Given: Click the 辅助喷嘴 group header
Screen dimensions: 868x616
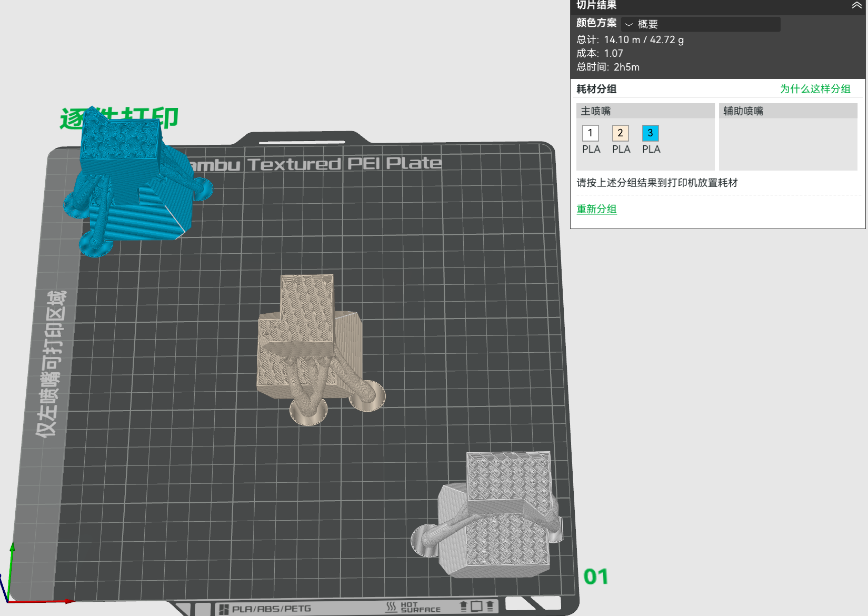Looking at the screenshot, I should click(788, 111).
